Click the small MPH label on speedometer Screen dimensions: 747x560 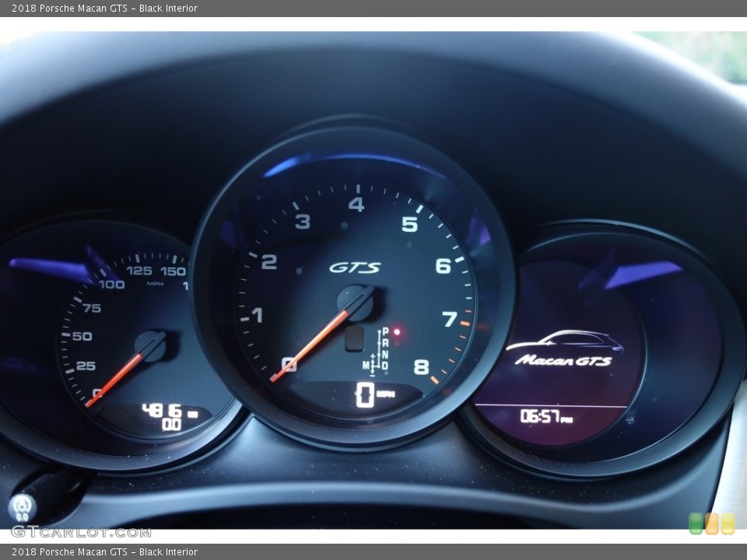click(x=155, y=284)
